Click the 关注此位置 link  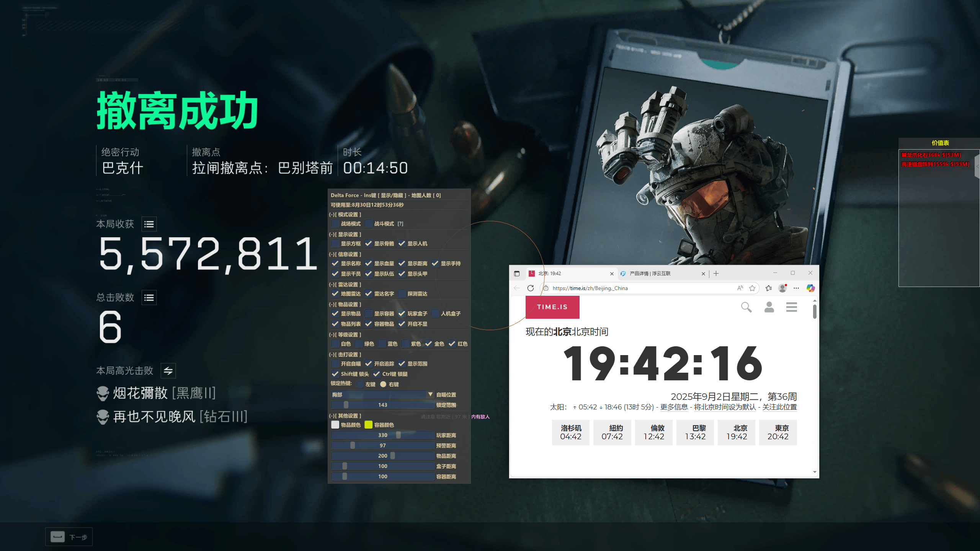coord(779,407)
